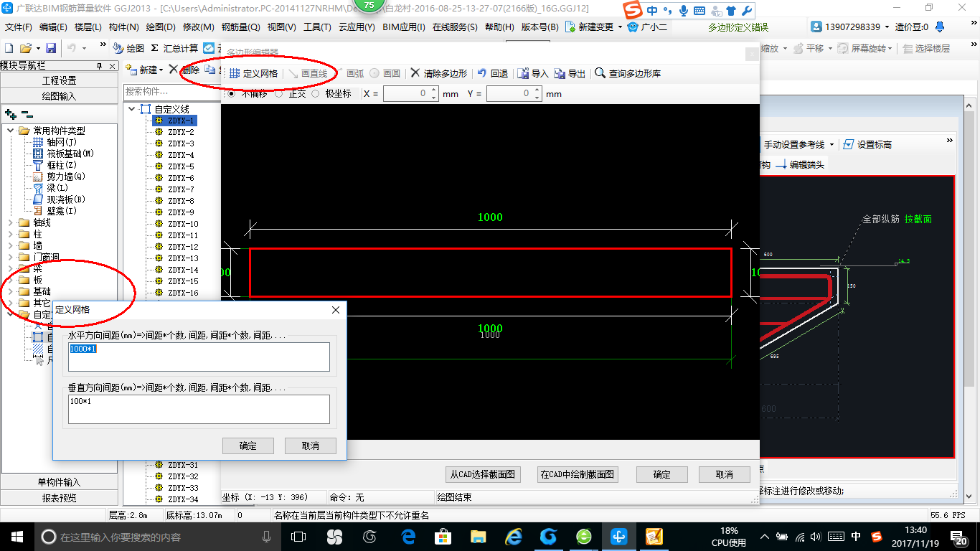Click the new file icon in the toolbar
Image resolution: width=980 pixels, height=551 pixels.
[9, 48]
